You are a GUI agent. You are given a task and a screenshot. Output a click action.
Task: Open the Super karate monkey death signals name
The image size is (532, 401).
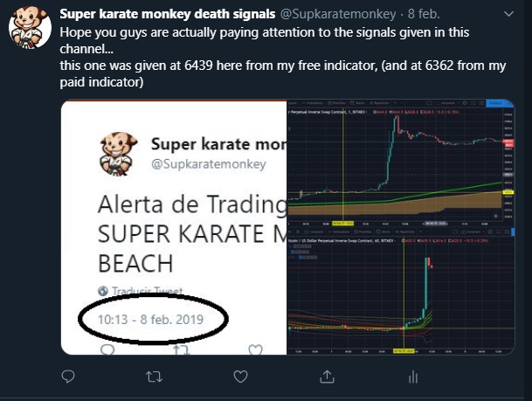[x=167, y=14]
